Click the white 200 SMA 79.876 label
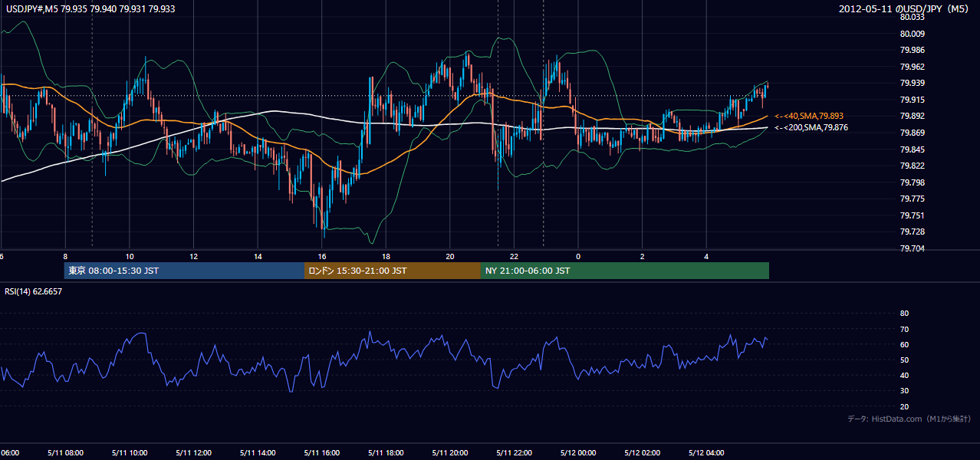Image resolution: width=980 pixels, height=460 pixels. [x=811, y=127]
